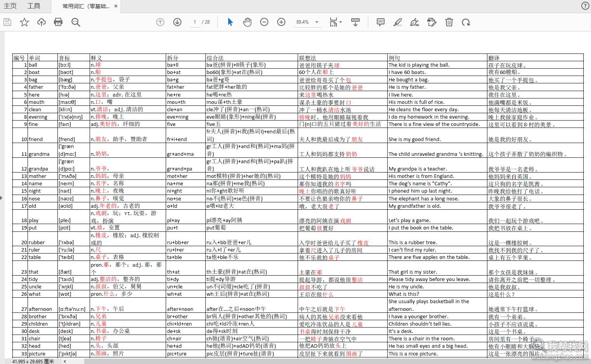Click the 释义 column header

[97, 58]
